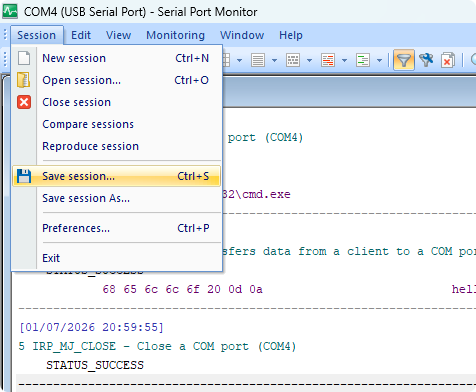Click the menu bar drag grip handle
Image resolution: width=476 pixels, height=392 pixels.
tap(5, 35)
